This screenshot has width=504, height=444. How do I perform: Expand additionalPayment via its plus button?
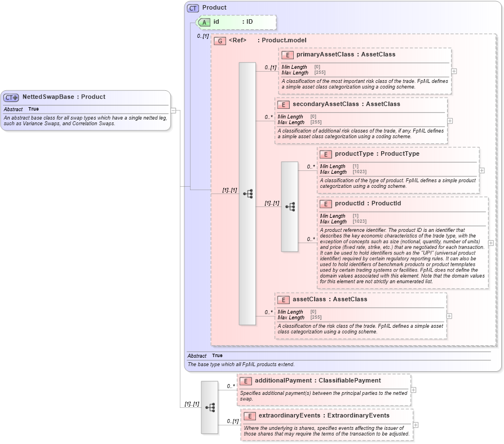pos(413,390)
